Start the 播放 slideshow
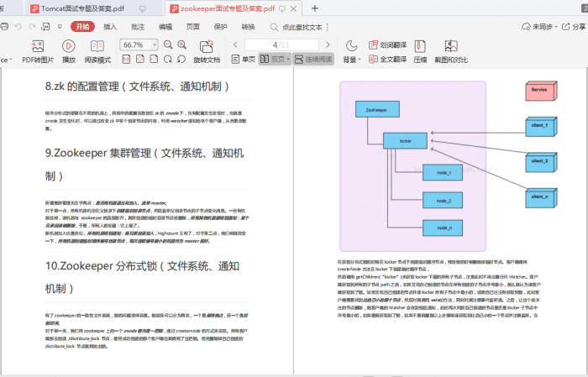 [69, 51]
